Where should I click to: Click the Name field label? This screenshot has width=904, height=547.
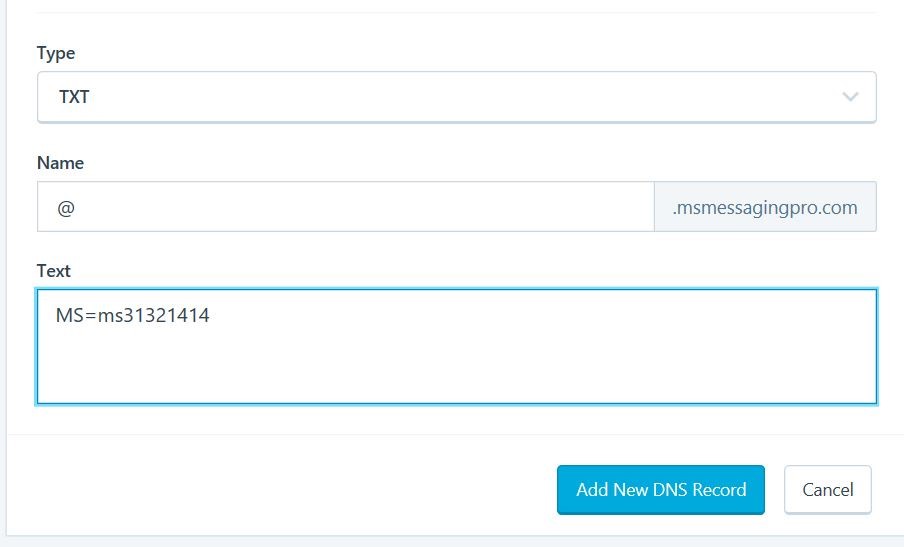(60, 162)
